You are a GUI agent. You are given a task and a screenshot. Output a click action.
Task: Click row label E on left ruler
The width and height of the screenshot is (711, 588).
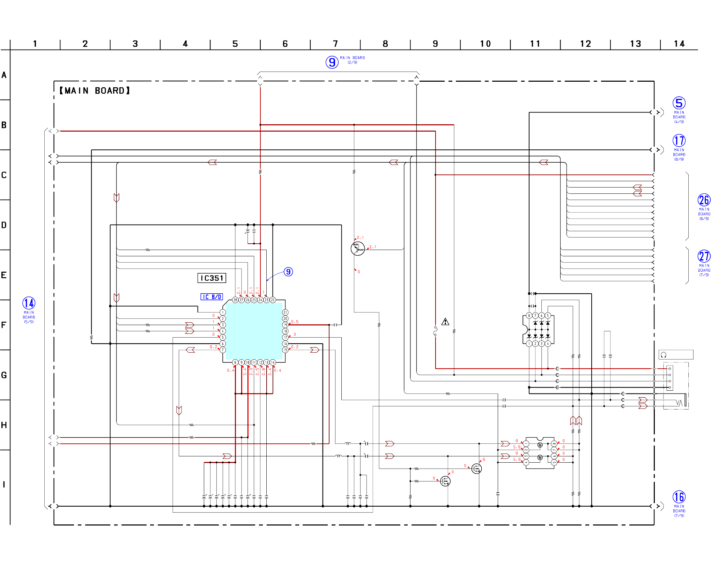(x=4, y=275)
